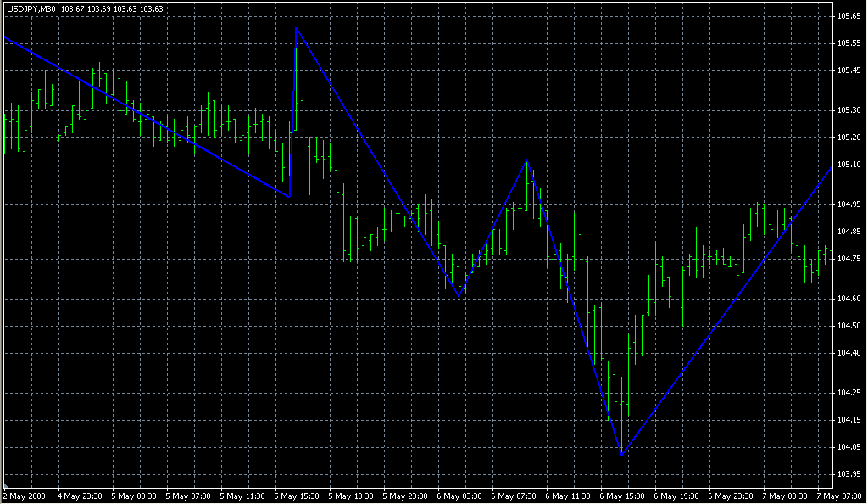Click the 104.85 price axis label
The width and height of the screenshot is (868, 504).
pyautogui.click(x=849, y=232)
